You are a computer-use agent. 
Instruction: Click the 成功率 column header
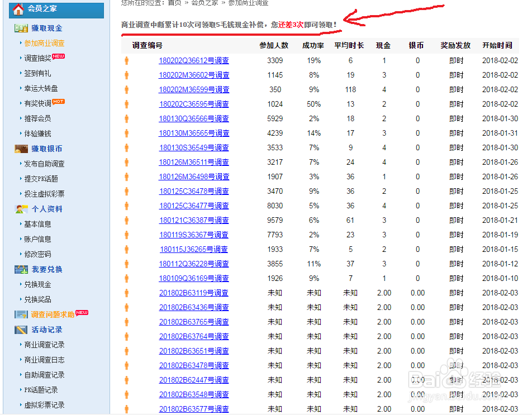tap(313, 45)
